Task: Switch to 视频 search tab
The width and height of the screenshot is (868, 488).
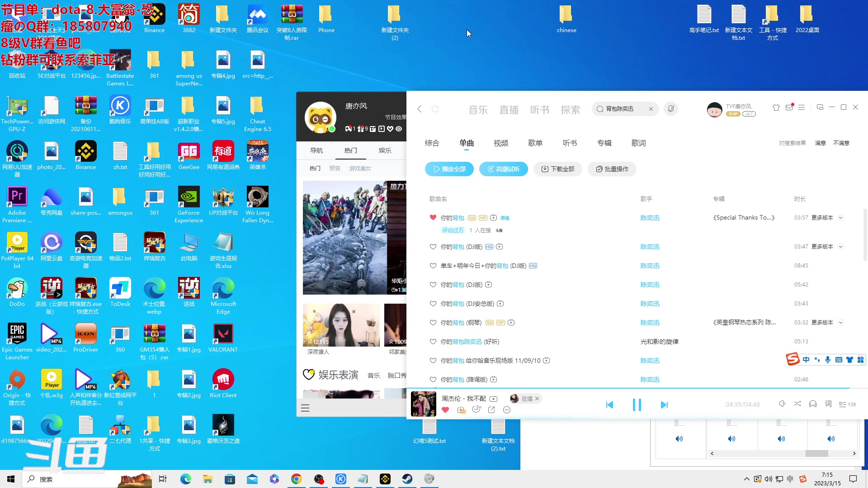Action: (501, 143)
